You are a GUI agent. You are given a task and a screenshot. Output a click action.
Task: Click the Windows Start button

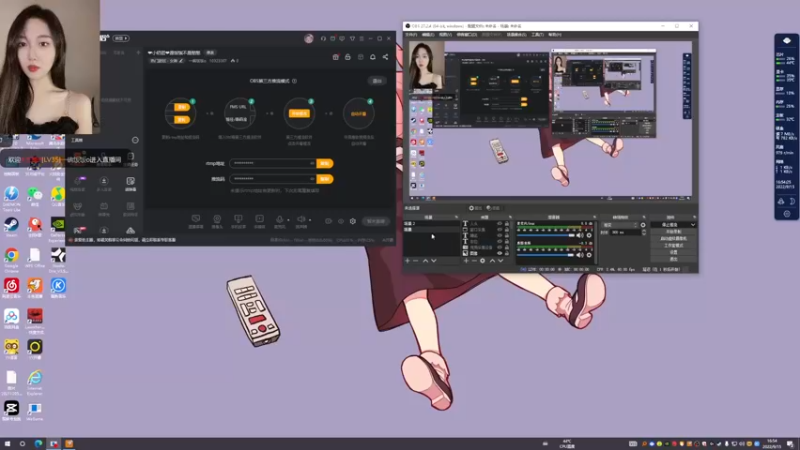(7, 444)
